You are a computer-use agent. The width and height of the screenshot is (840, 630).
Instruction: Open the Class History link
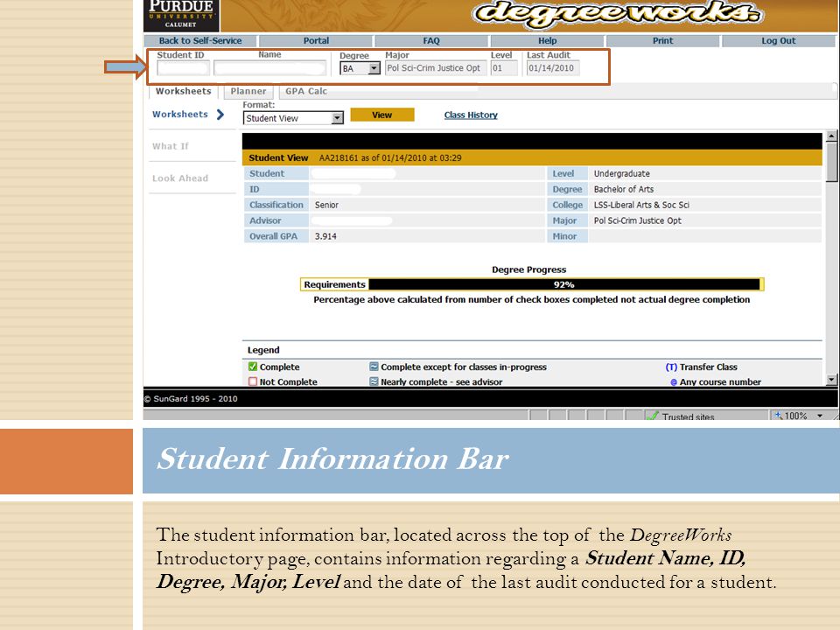(x=471, y=115)
